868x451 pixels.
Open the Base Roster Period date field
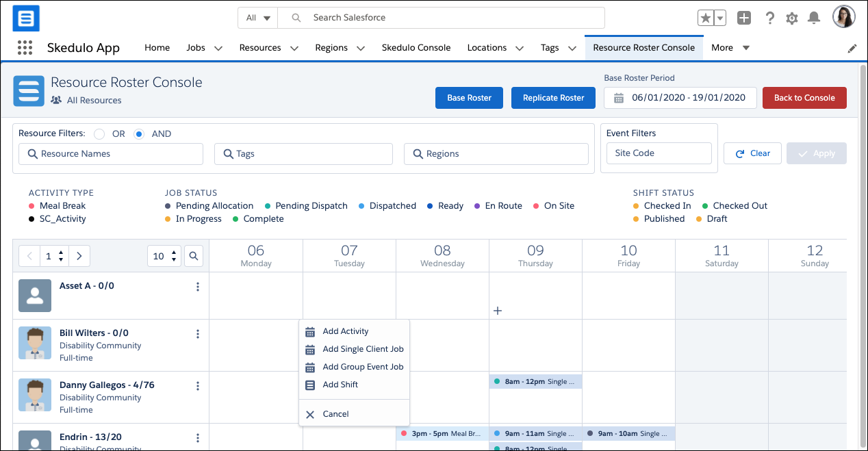(x=680, y=98)
